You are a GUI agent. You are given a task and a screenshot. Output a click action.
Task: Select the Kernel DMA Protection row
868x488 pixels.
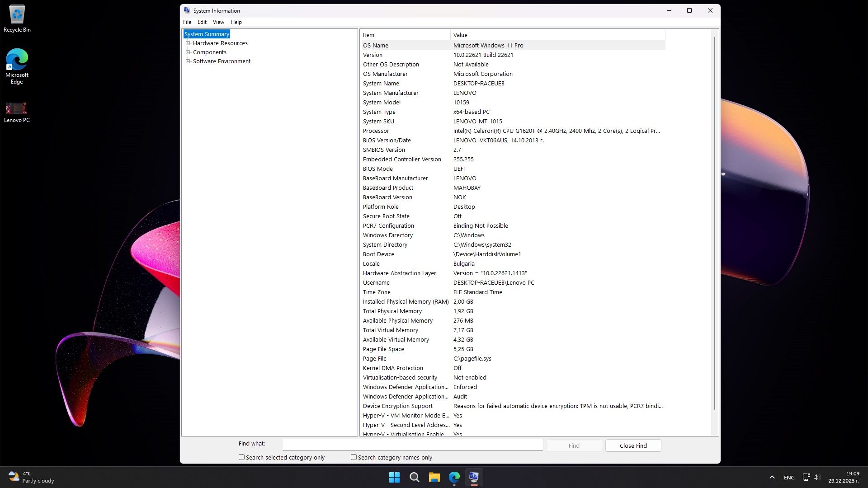513,368
